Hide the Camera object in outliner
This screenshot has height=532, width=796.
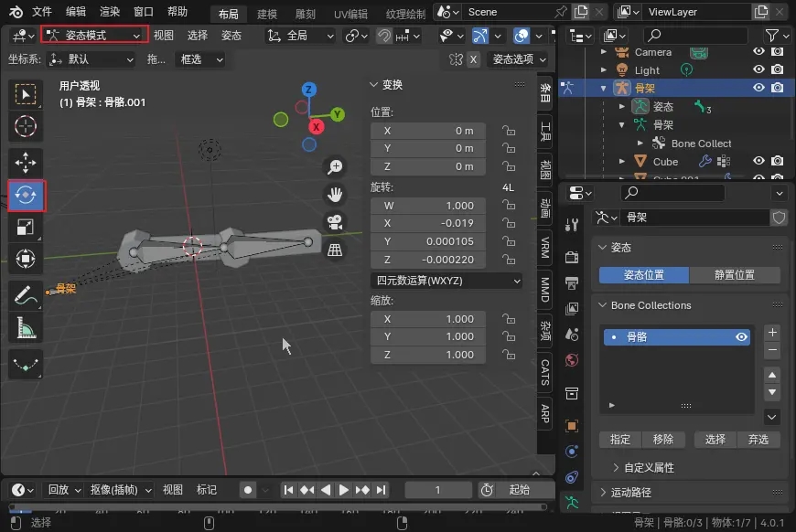pyautogui.click(x=758, y=52)
